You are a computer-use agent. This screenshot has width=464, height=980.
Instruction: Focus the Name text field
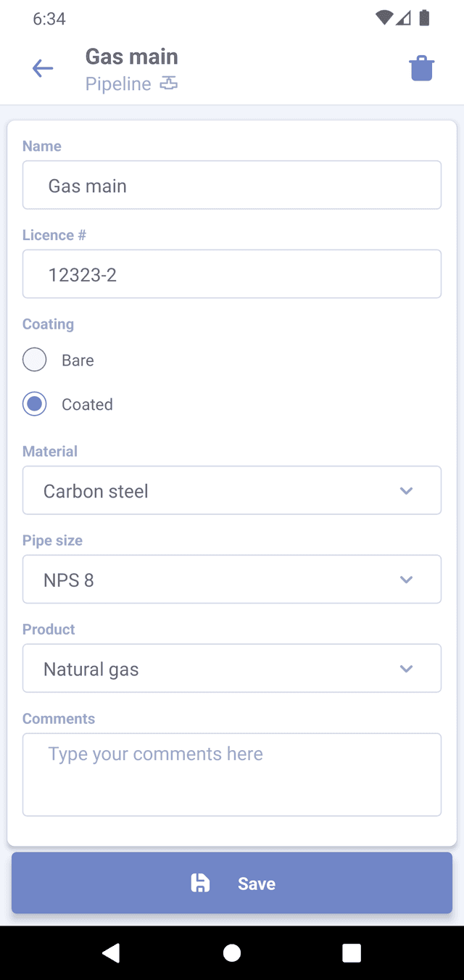232,185
